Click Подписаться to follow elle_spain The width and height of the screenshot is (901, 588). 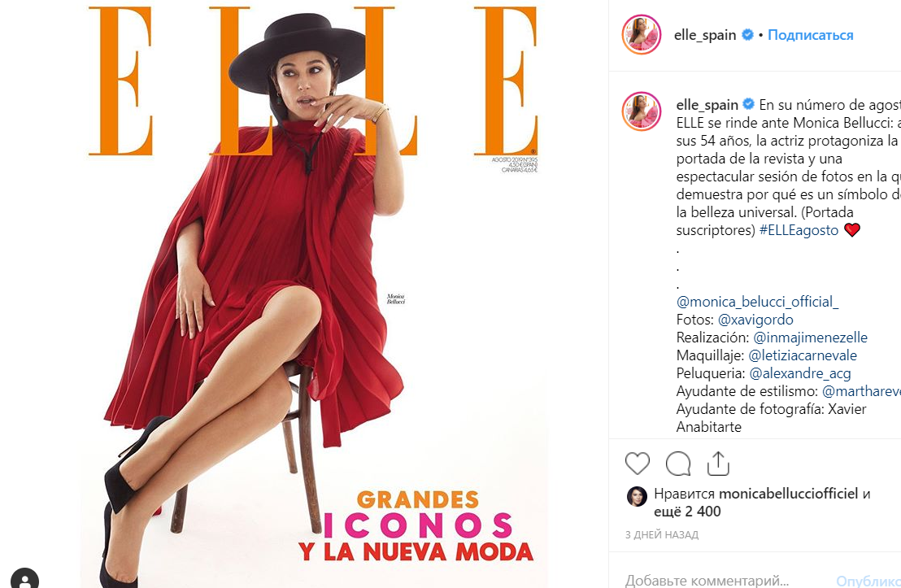[x=810, y=35]
